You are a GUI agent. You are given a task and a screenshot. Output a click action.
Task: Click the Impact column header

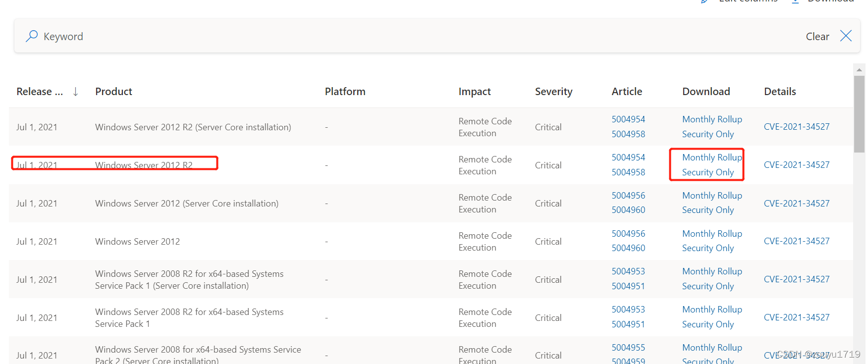pyautogui.click(x=475, y=92)
